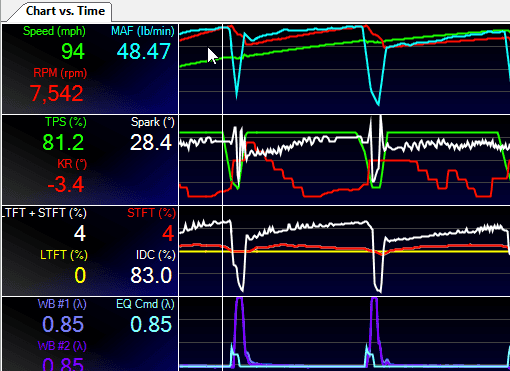Select the RPM (rpm) channel label
The height and width of the screenshot is (371, 510).
tap(60, 73)
